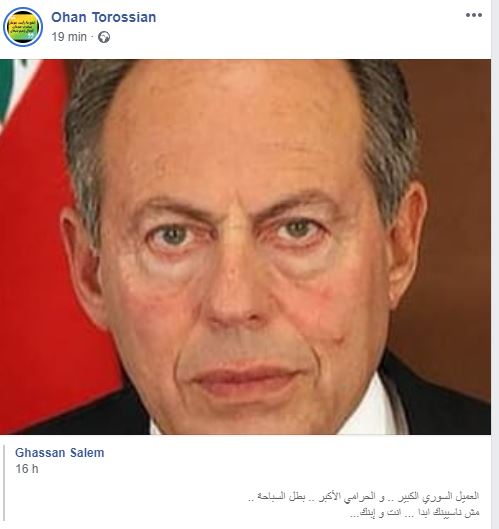Open the post options three-dot menu
Viewport: 499px width, 529px height.
(474, 15)
